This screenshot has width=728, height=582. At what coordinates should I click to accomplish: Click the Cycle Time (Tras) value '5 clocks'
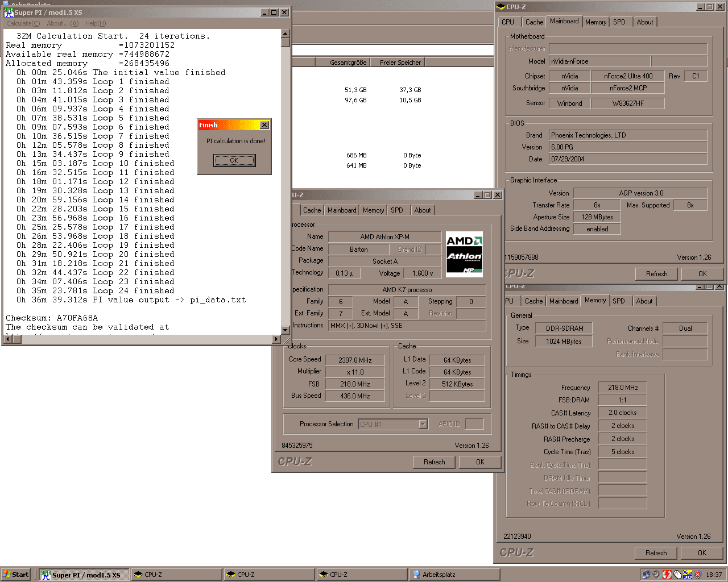pos(622,452)
